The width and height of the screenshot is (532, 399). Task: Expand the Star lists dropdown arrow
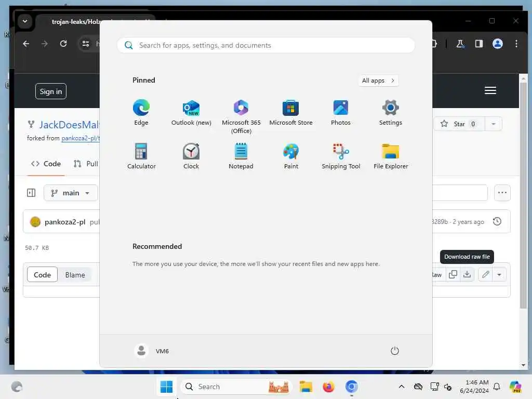click(x=494, y=124)
